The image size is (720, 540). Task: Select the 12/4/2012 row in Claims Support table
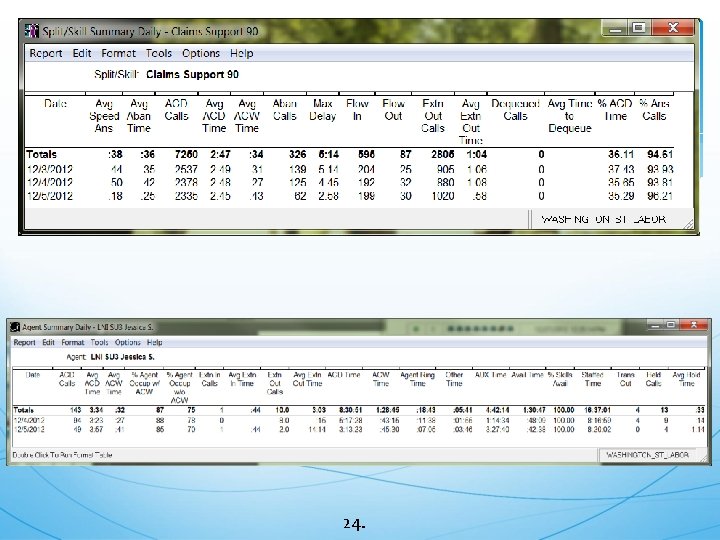point(349,183)
